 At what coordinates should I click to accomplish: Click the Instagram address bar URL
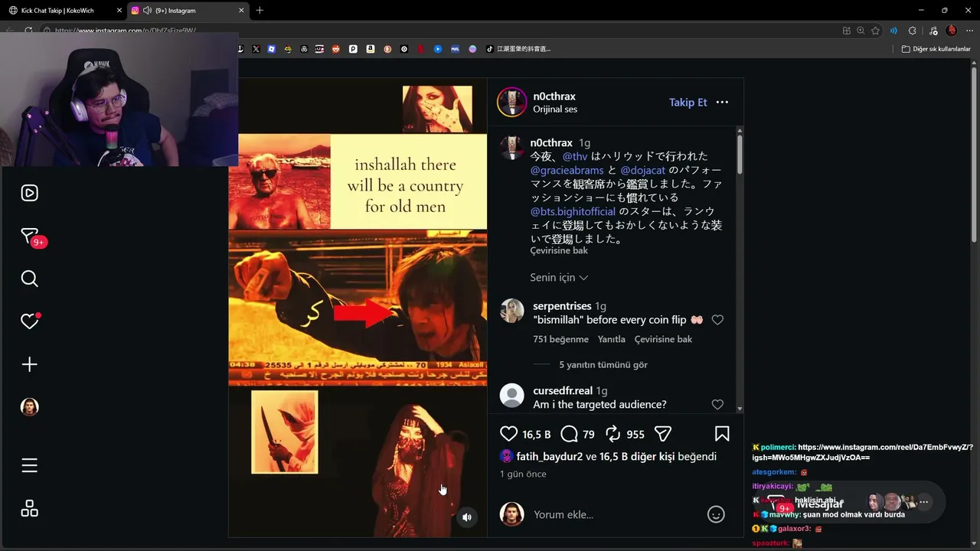(126, 31)
